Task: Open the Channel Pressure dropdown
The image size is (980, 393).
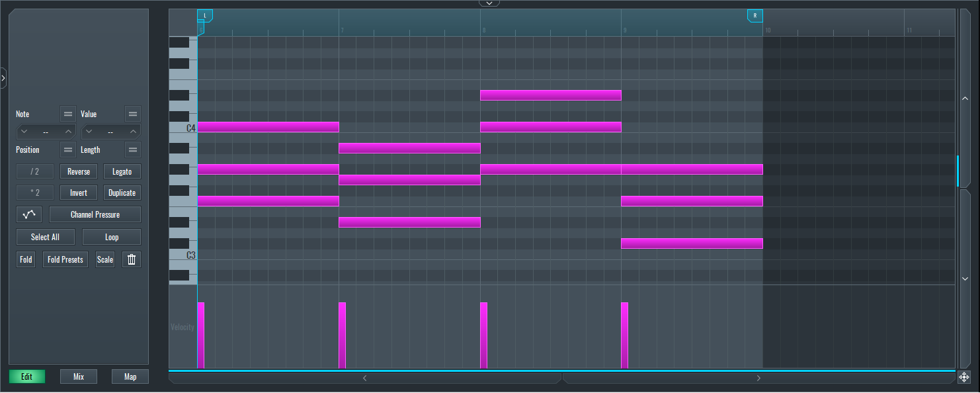Action: [95, 214]
